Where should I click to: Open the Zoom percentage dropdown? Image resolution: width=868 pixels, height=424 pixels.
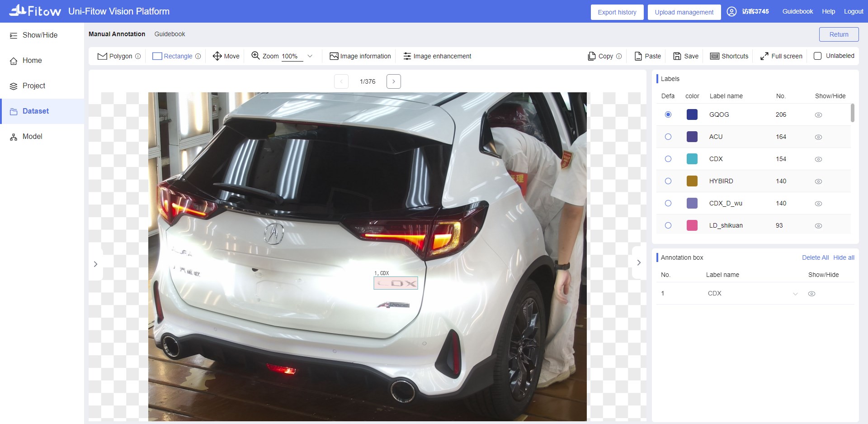310,56
